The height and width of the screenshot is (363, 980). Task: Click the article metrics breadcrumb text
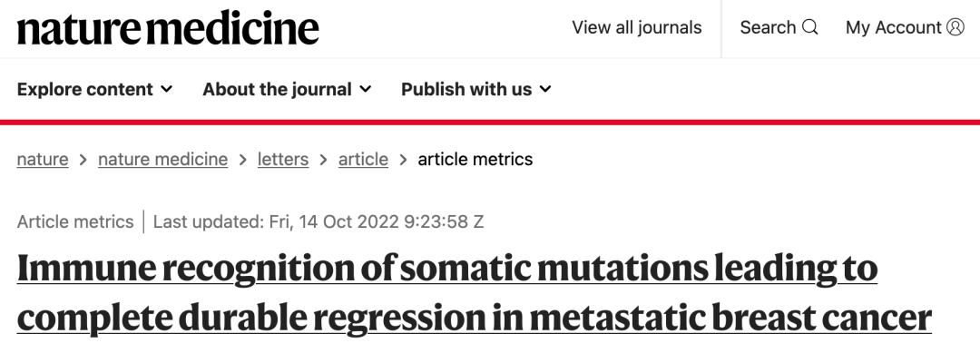coord(475,160)
